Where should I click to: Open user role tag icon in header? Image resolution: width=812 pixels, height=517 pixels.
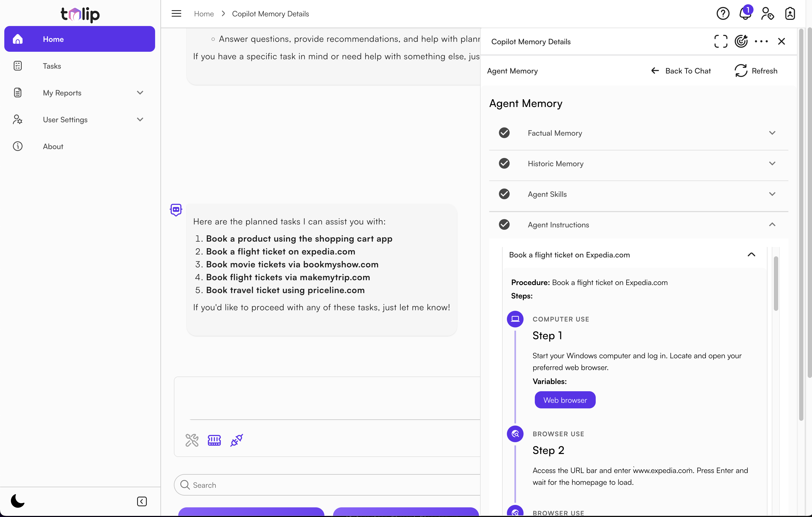pyautogui.click(x=767, y=13)
